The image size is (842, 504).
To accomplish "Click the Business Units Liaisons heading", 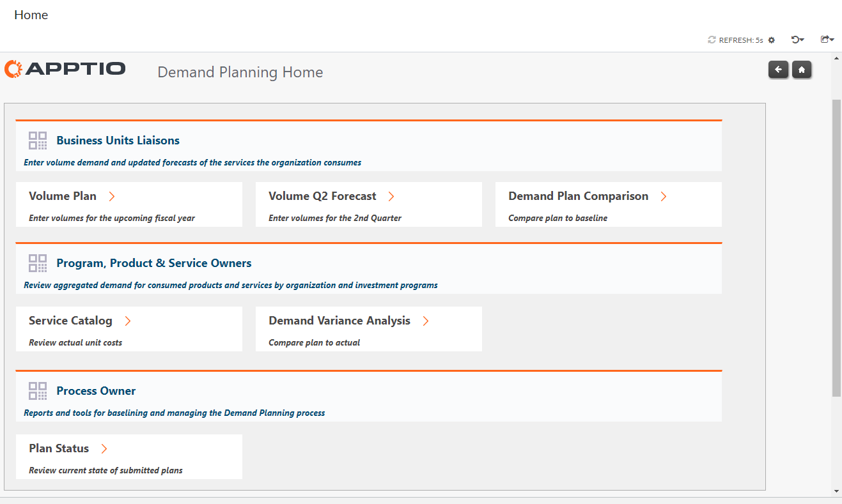I will [x=118, y=141].
